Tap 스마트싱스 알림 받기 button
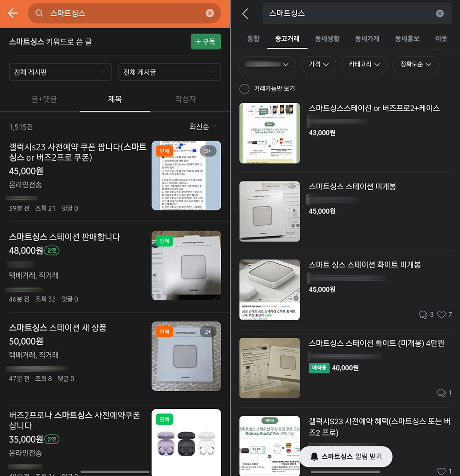The width and height of the screenshot is (460, 476). (x=345, y=456)
